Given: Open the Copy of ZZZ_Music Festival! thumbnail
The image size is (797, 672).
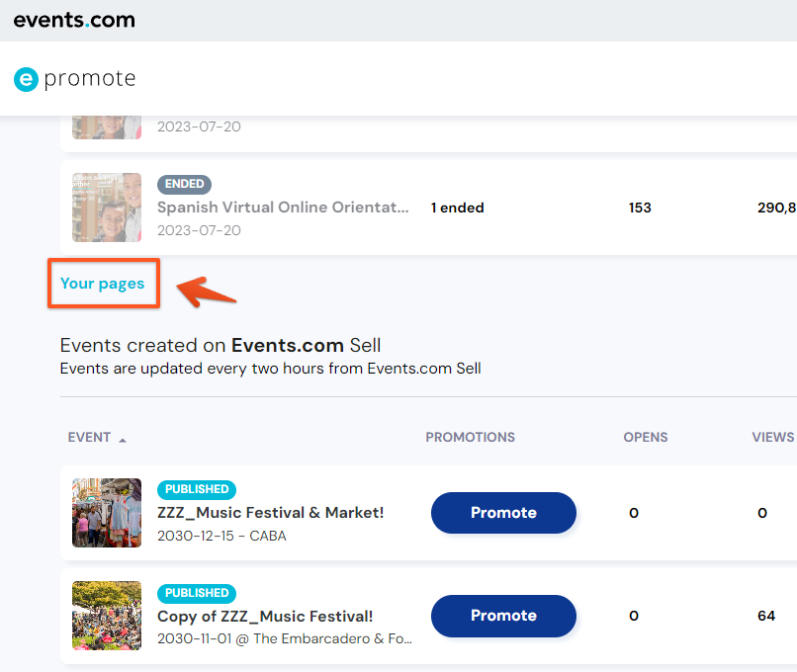Looking at the screenshot, I should (107, 616).
